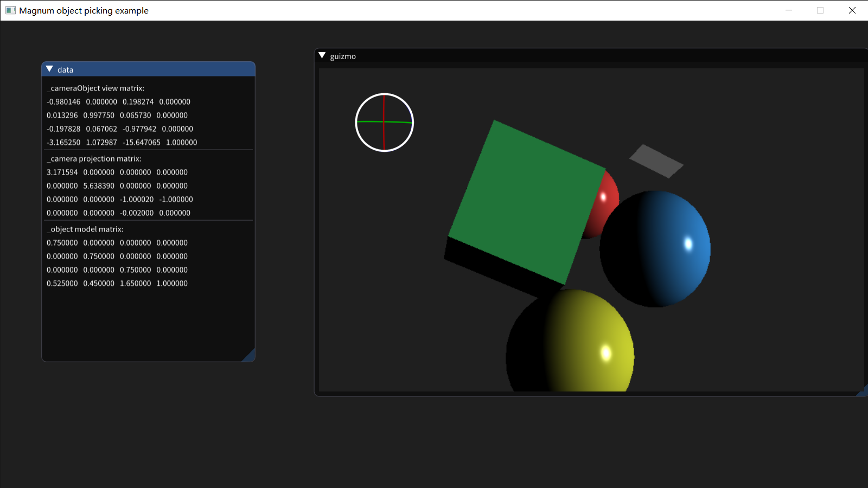The height and width of the screenshot is (488, 868).
Task: Click the specular highlight on the blue sphere
Action: (x=688, y=245)
